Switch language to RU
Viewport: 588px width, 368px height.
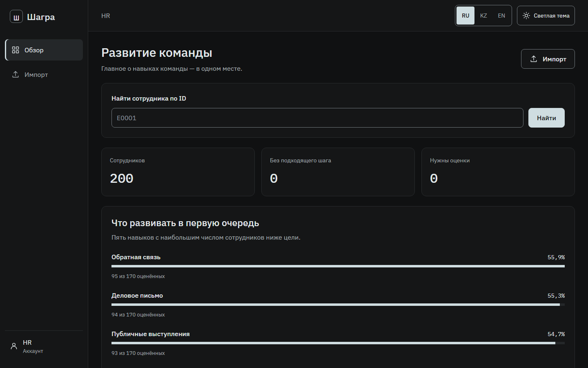[x=465, y=16]
